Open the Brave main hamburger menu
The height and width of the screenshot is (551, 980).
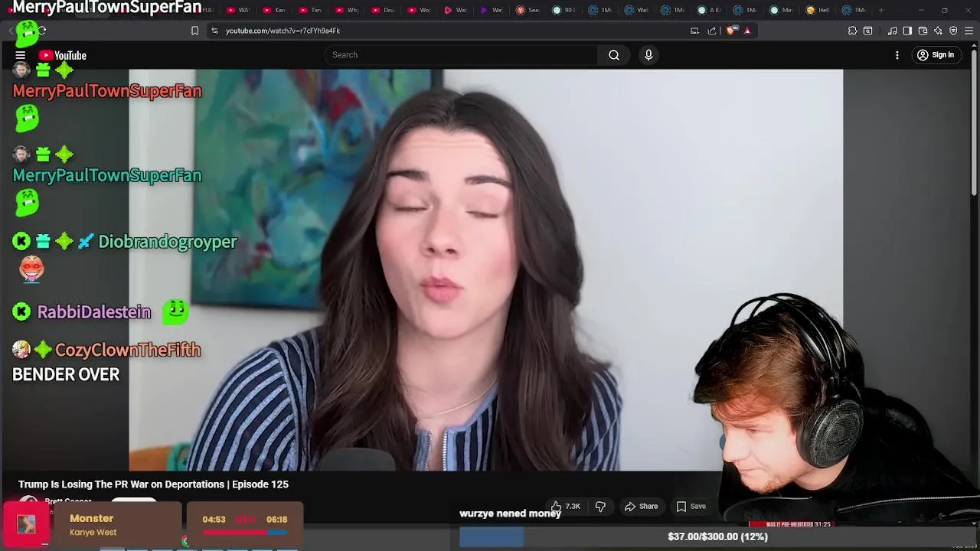tap(969, 31)
